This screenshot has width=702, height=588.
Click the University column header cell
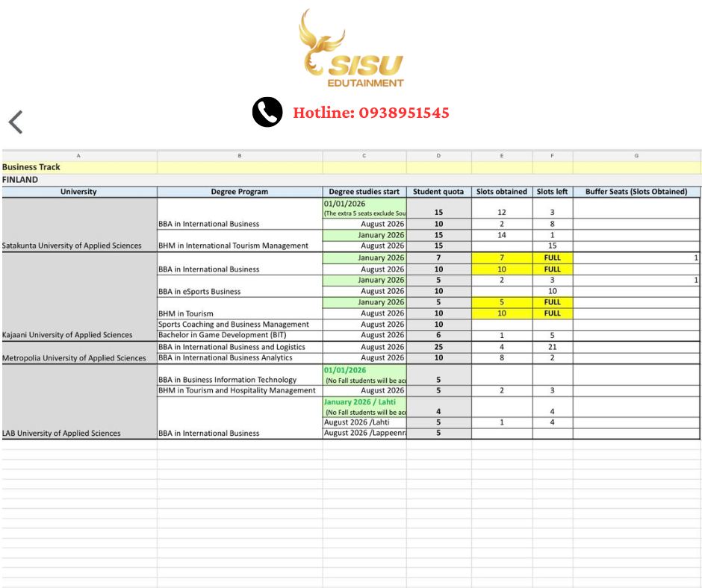click(x=79, y=192)
